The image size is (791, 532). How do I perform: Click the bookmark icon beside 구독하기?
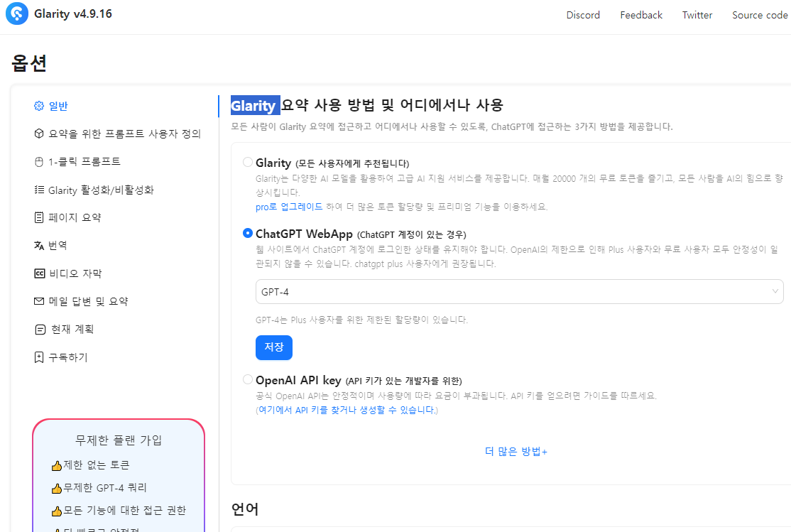click(39, 357)
